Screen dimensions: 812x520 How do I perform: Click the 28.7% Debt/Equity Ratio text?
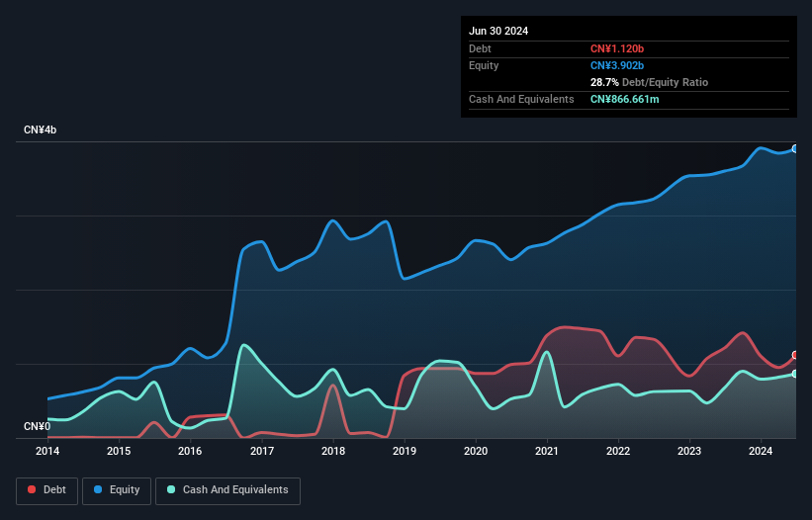tap(649, 82)
